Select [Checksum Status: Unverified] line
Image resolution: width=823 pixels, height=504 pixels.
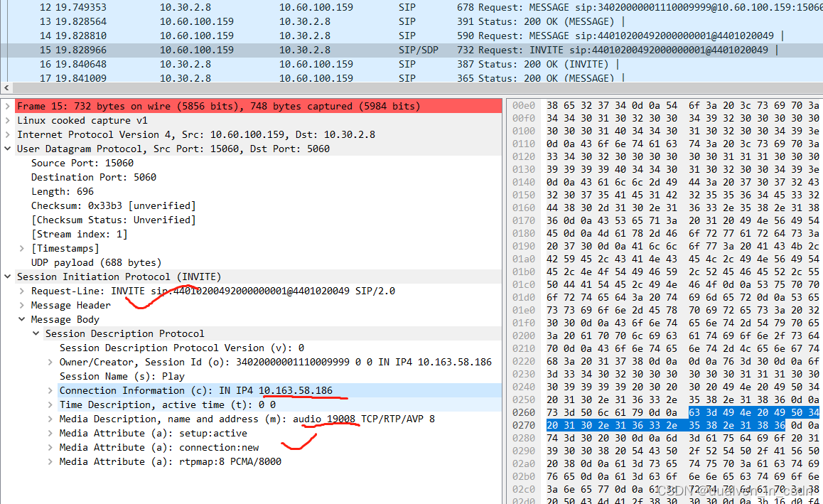click(113, 220)
